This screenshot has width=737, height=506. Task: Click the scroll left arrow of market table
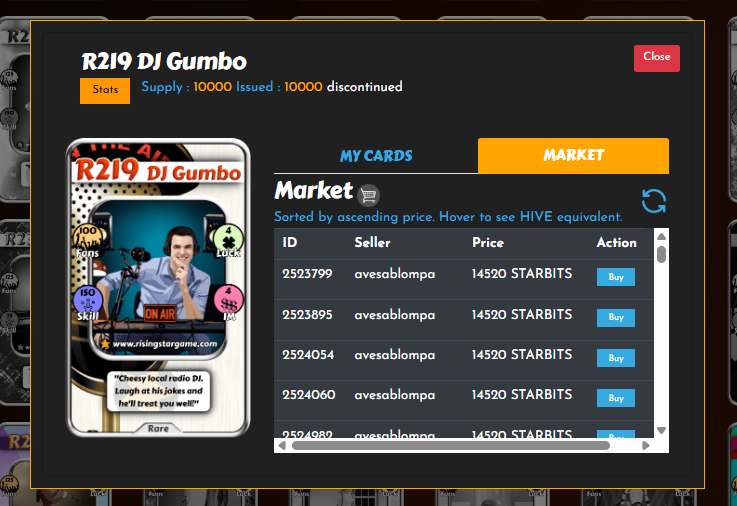[x=282, y=445]
